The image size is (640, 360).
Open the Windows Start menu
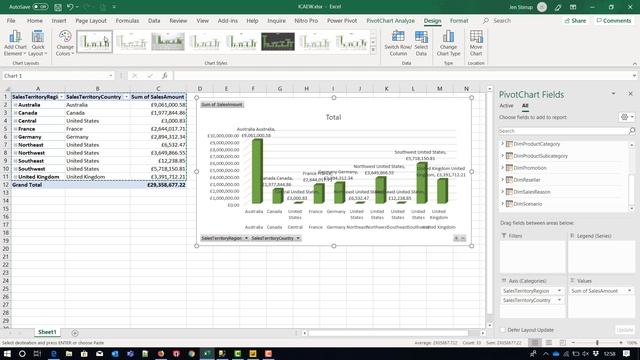(x=7, y=354)
